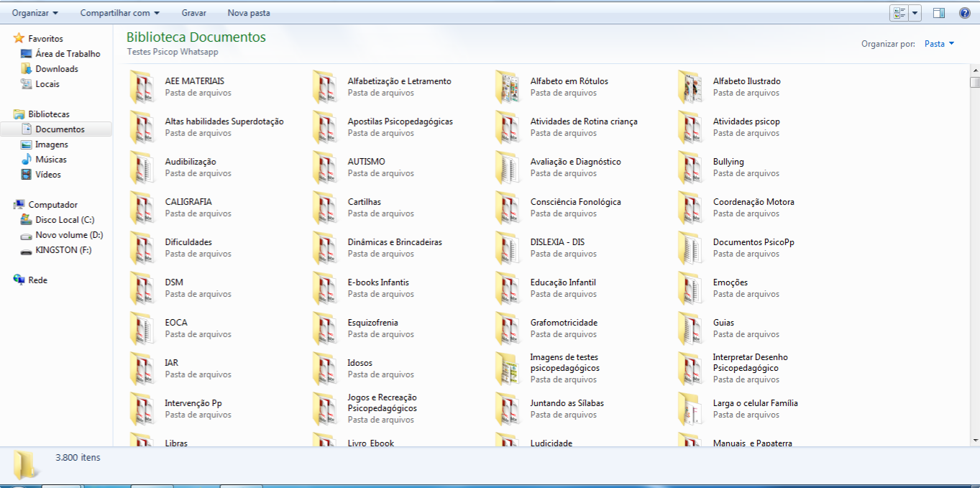The image size is (980, 488).
Task: Toggle the preview pane icon
Action: (939, 13)
